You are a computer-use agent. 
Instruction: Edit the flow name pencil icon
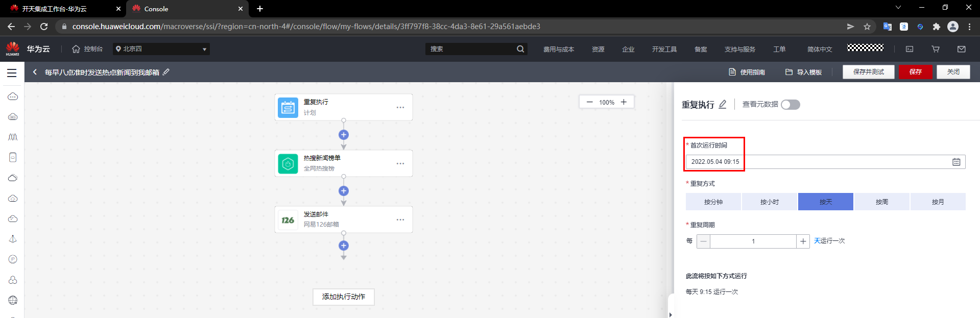click(x=166, y=72)
